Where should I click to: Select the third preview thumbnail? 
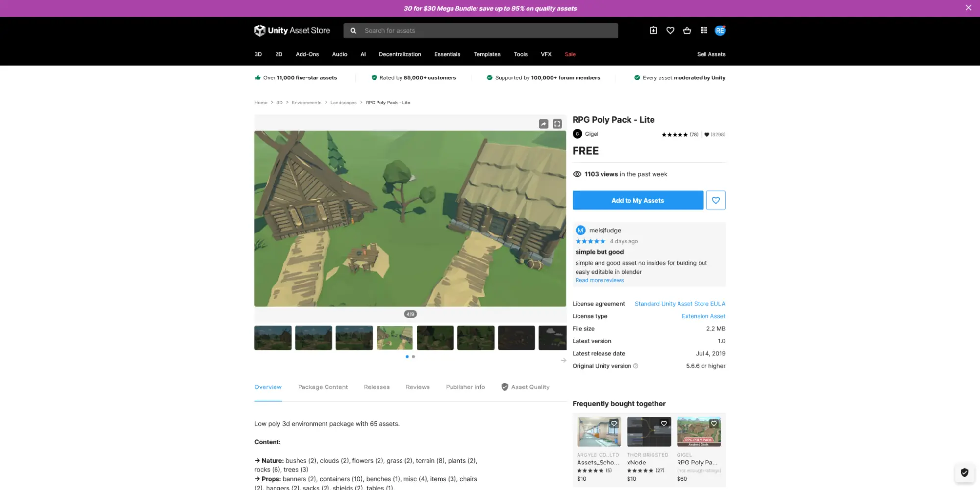click(x=354, y=337)
